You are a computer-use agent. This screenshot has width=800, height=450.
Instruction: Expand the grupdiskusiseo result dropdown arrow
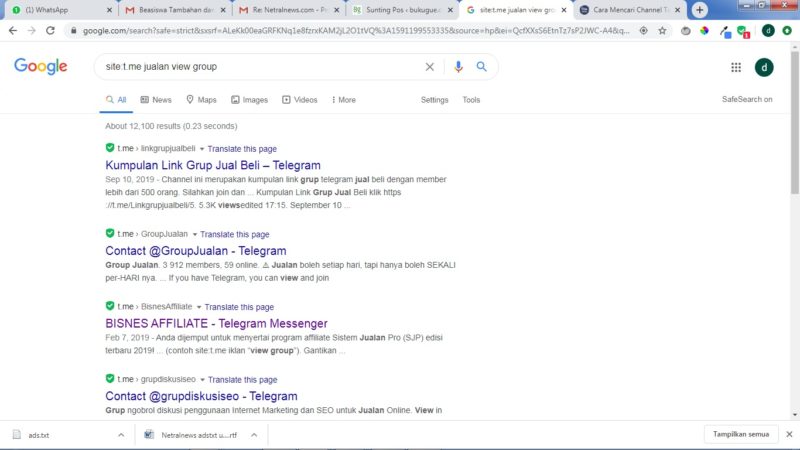click(203, 380)
